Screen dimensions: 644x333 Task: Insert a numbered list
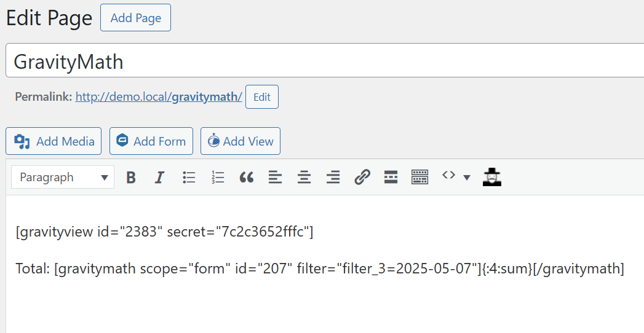(x=218, y=178)
